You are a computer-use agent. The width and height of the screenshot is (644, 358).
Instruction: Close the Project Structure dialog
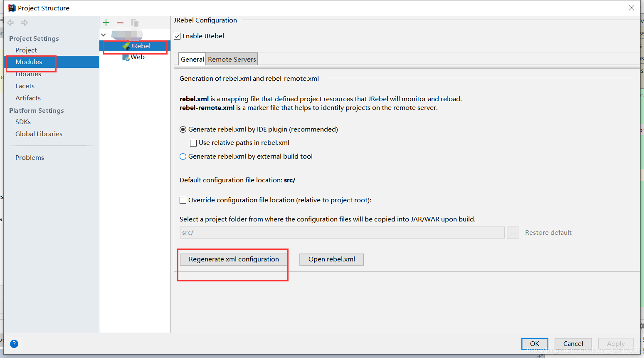[x=631, y=8]
